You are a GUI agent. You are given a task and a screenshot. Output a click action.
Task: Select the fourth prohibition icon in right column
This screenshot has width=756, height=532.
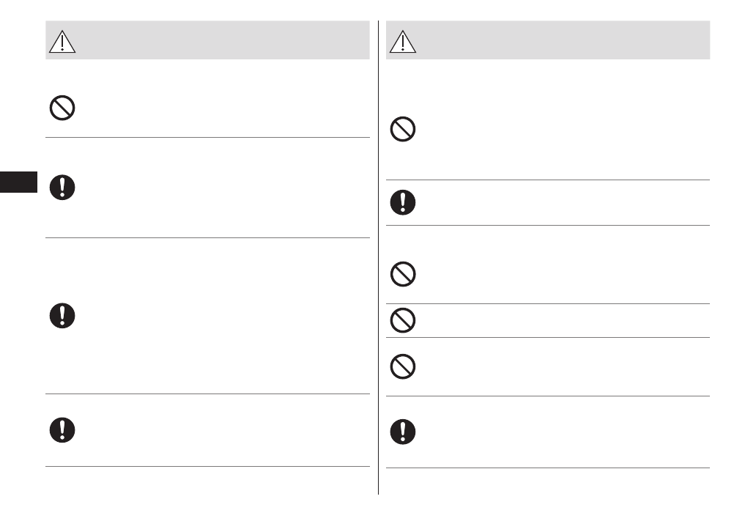click(x=403, y=366)
